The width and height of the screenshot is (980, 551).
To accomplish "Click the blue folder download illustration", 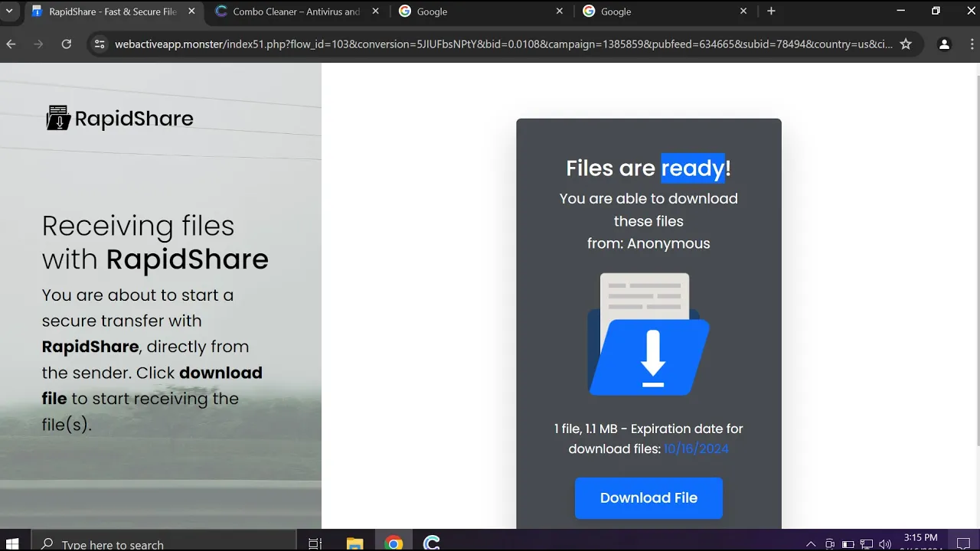I will 648,334.
